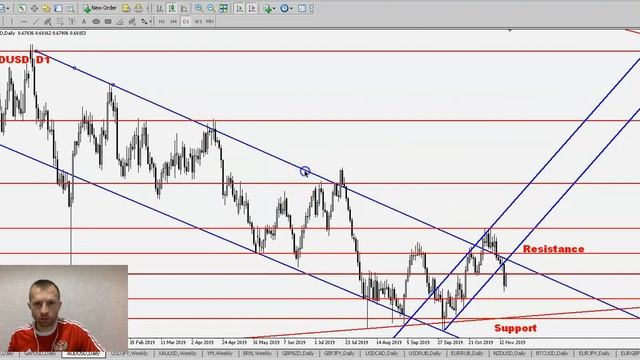The width and height of the screenshot is (640, 360).
Task: Open the Terminal panel icon
Action: (x=58, y=8)
